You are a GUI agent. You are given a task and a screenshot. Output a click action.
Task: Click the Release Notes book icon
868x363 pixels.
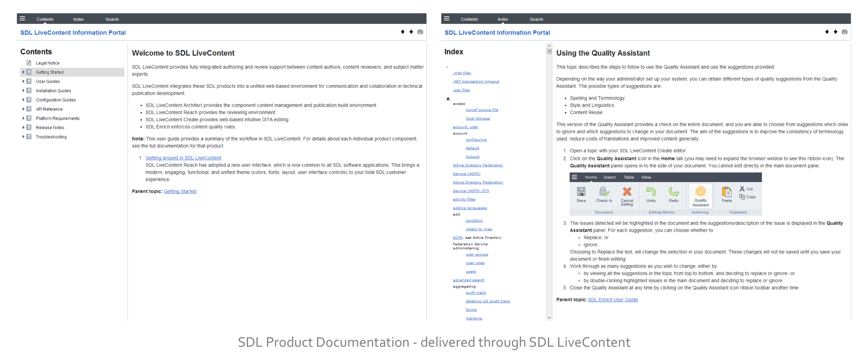coord(29,127)
